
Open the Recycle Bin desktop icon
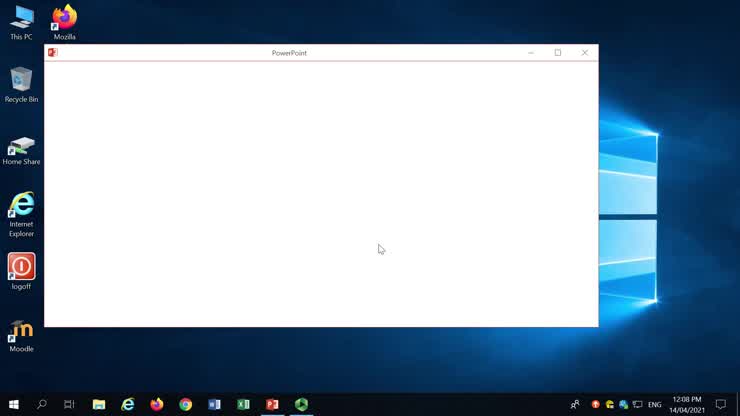coord(21,81)
